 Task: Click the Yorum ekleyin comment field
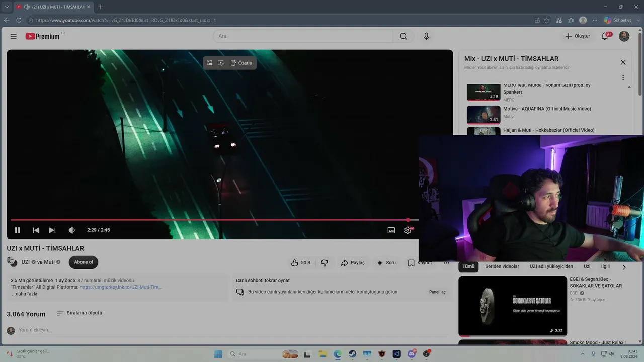point(233,330)
